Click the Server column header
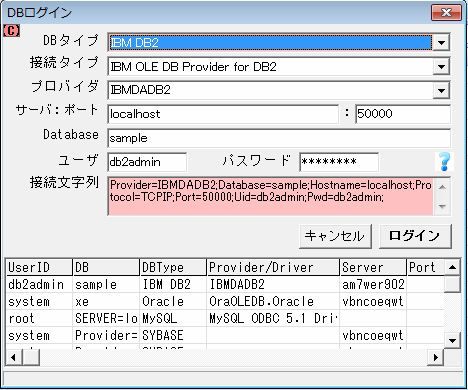This screenshot has width=468, height=390. tap(373, 267)
